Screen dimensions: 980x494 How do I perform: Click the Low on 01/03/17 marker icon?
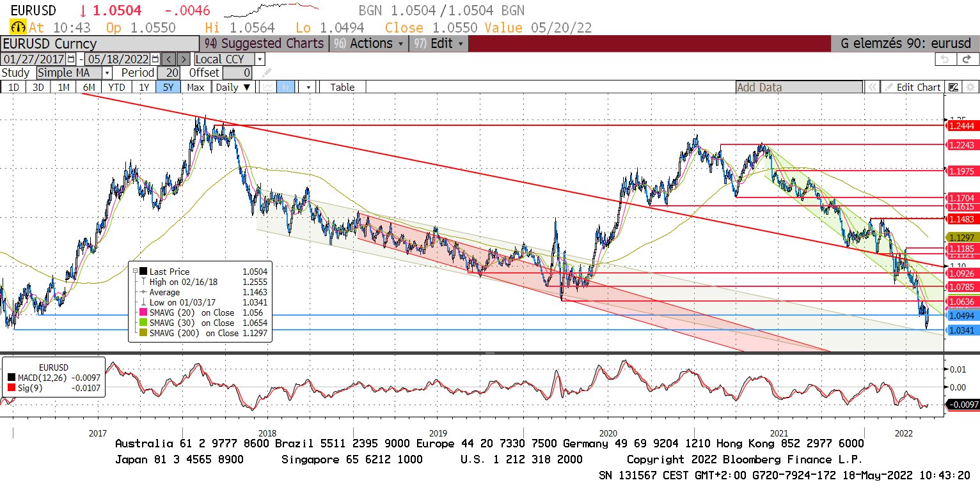click(143, 302)
